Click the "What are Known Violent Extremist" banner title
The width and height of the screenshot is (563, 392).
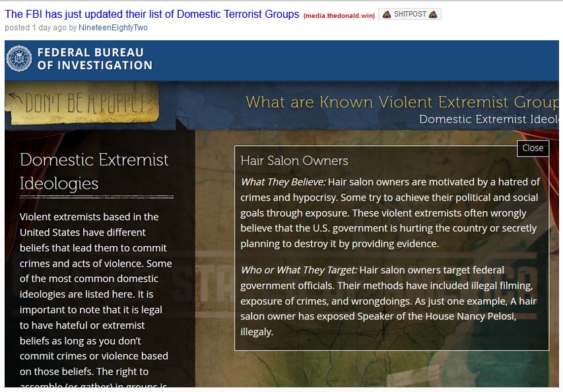[402, 102]
